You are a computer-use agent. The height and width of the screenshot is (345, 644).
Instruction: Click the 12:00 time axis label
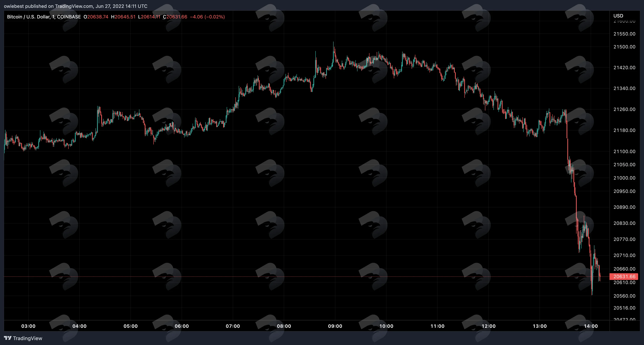[488, 326]
